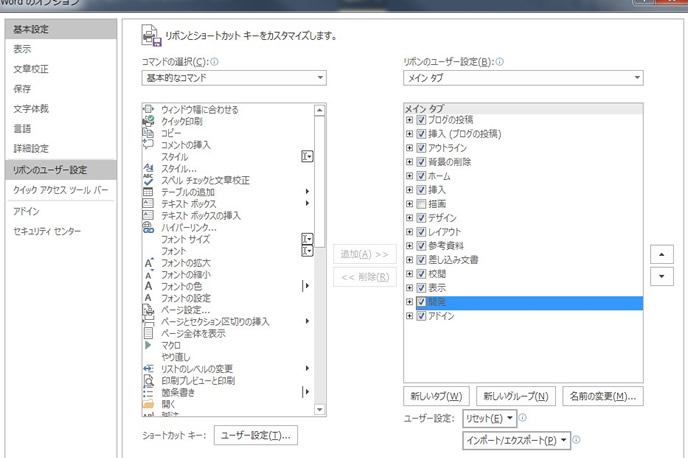This screenshot has width=688, height=458.
Task: Choose the スペル チェックと文章校正 icon
Action: pyautogui.click(x=148, y=180)
